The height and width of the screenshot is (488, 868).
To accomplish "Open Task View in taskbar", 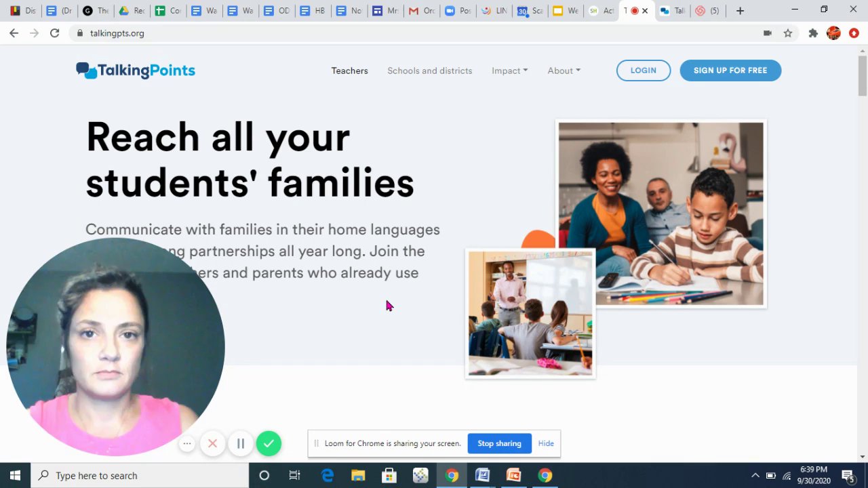I will coord(294,475).
